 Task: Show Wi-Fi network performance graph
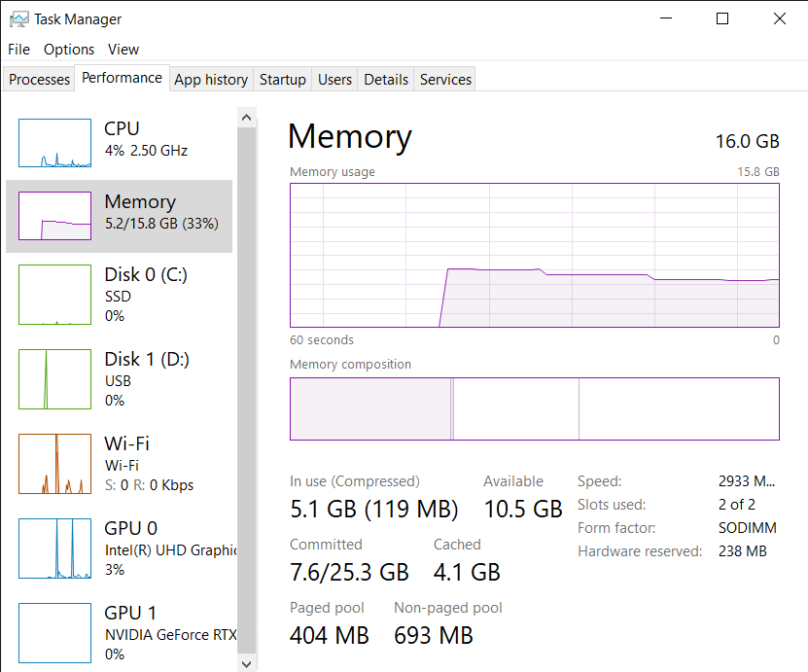119,463
